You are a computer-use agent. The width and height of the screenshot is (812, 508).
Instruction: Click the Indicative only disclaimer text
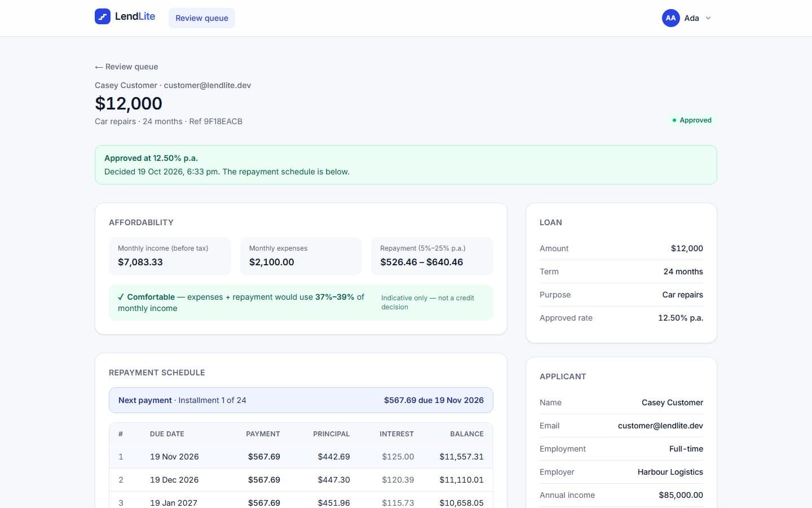(427, 303)
